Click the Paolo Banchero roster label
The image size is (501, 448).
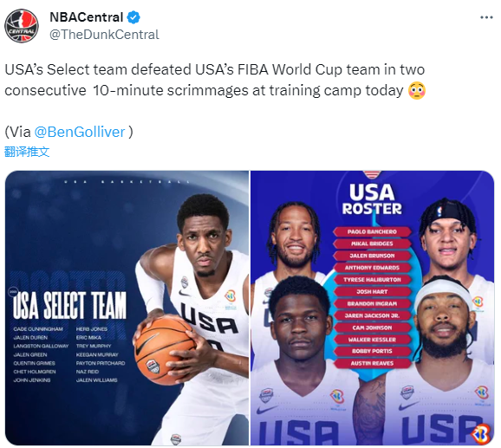tap(372, 232)
